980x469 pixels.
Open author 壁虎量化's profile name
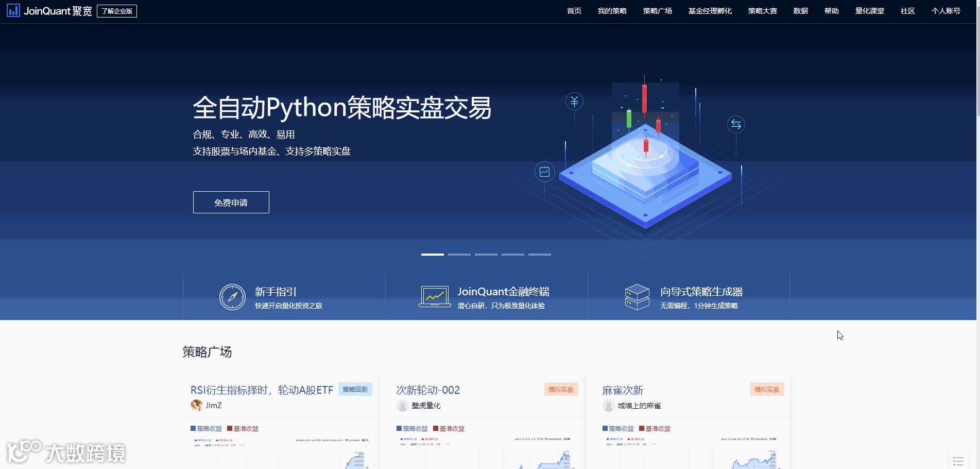point(426,406)
